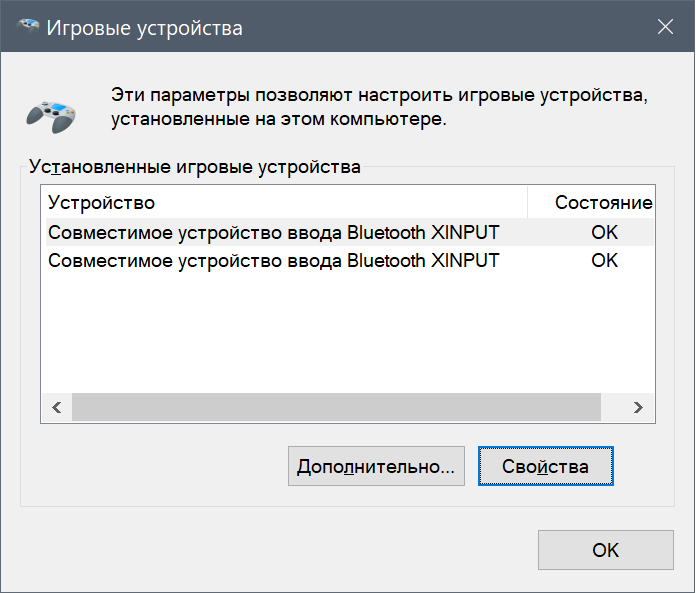Click the OK status of the second device
Viewport: 696px width, 593px height.
(x=604, y=260)
